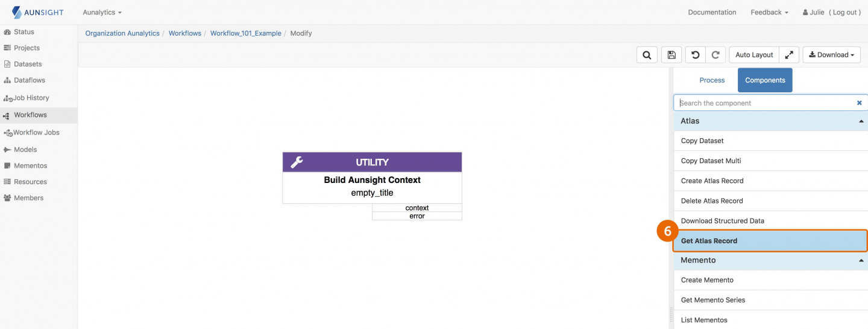Select the Download Structured Data component
The width and height of the screenshot is (868, 329).
(770, 220)
